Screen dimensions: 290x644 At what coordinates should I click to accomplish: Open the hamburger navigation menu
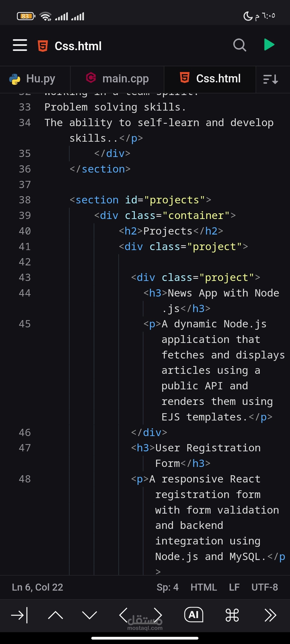pos(20,45)
